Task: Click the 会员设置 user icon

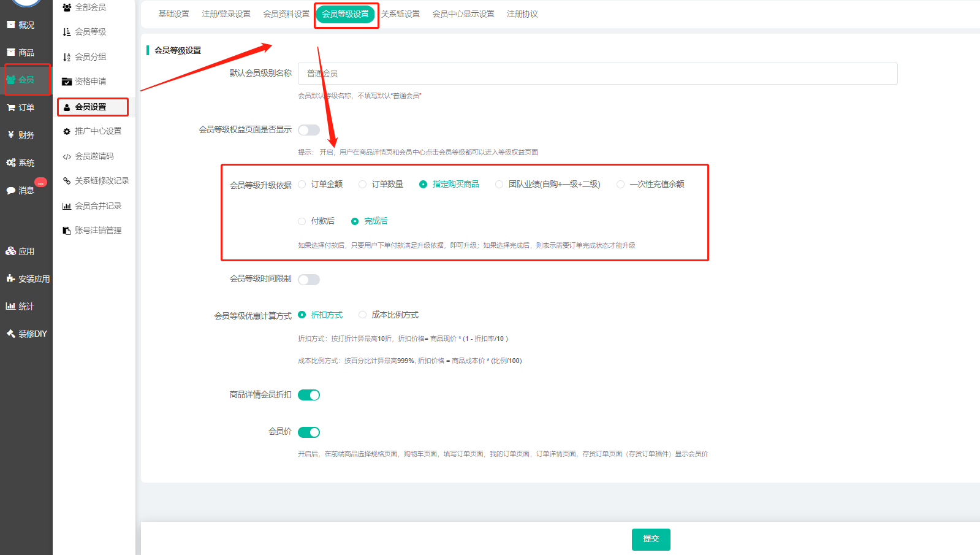Action: (67, 107)
